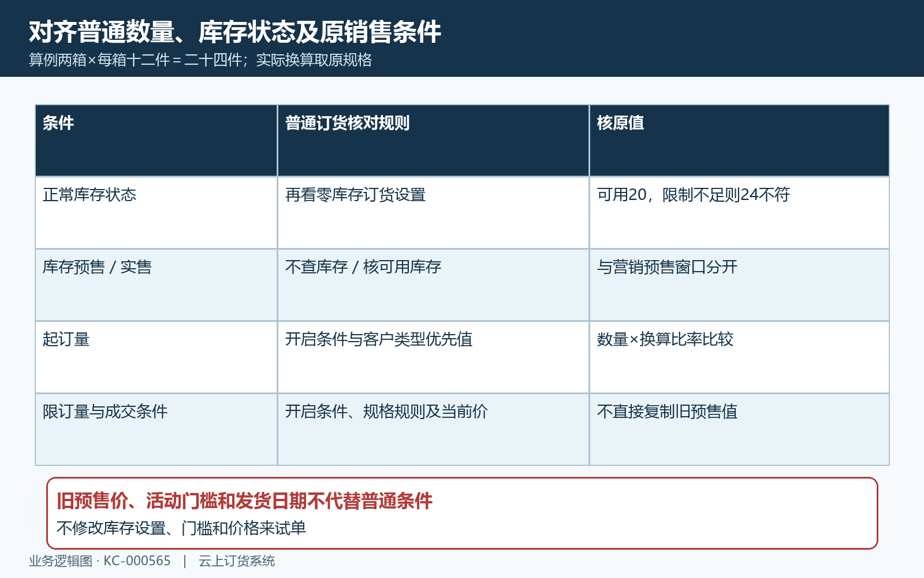Select the 正常库存状态 cell
Image resolution: width=924 pixels, height=578 pixels.
click(x=157, y=213)
